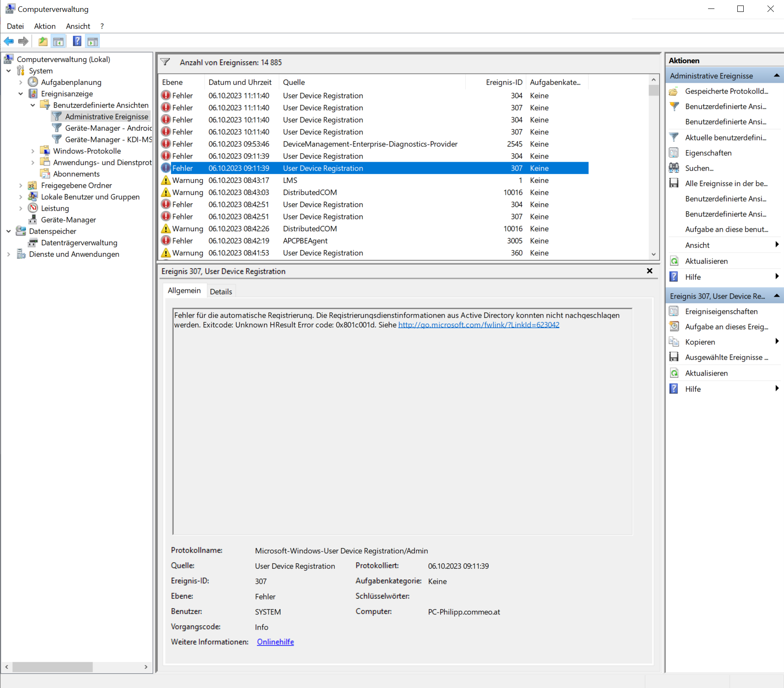Screen dimensions: 784x688
Task: Click the Forward arrow toolbar icon
Action: pos(23,41)
